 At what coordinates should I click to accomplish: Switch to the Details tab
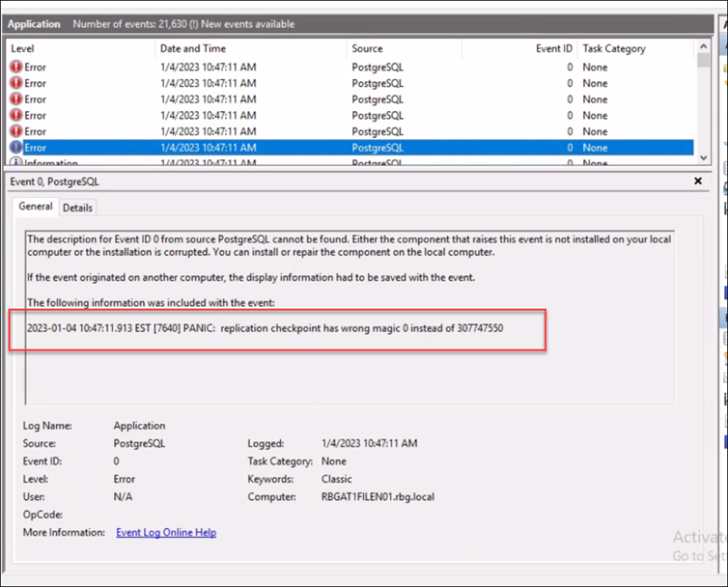[x=77, y=208]
